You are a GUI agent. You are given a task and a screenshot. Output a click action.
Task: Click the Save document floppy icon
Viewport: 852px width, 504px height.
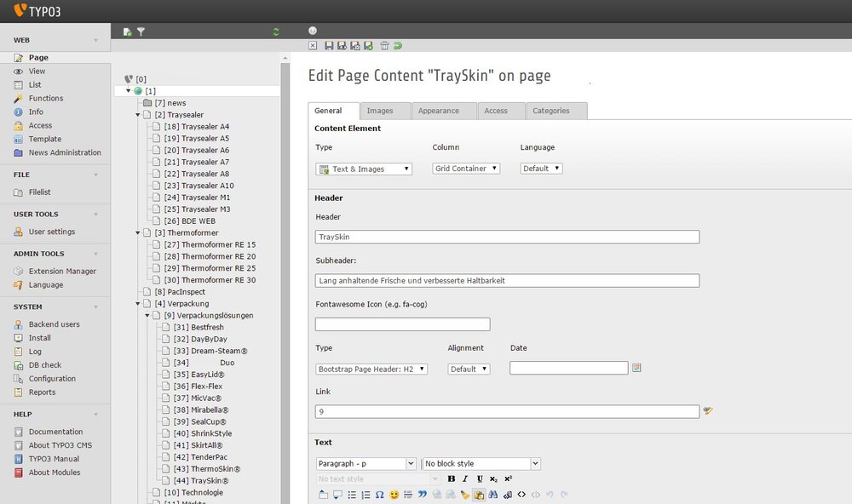(x=329, y=46)
